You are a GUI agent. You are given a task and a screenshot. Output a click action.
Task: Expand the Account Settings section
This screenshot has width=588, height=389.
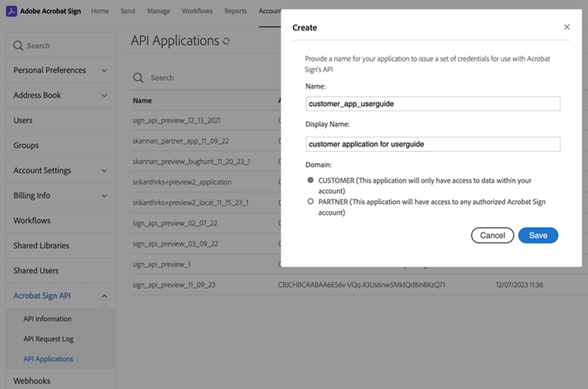tap(104, 171)
